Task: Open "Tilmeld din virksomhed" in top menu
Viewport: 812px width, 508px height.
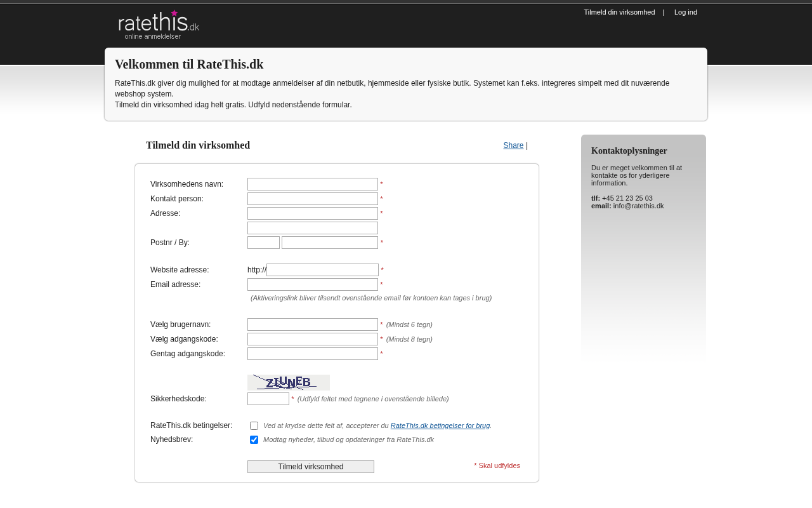Action: click(619, 12)
